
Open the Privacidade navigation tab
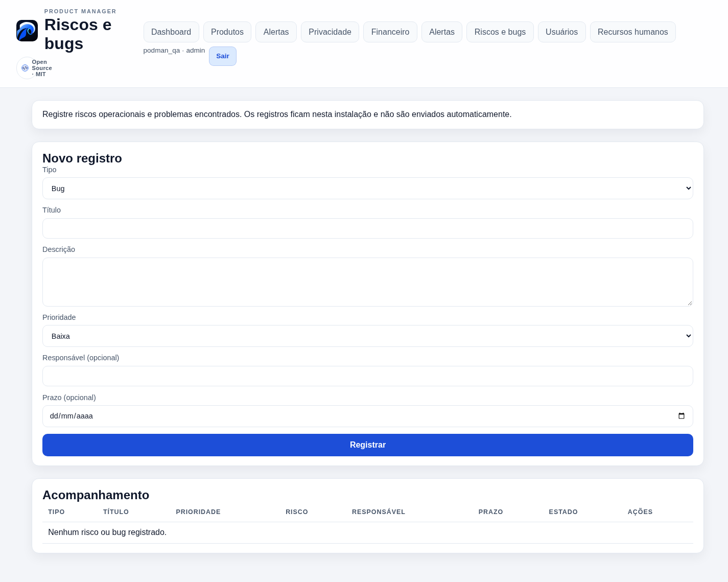[x=330, y=32]
